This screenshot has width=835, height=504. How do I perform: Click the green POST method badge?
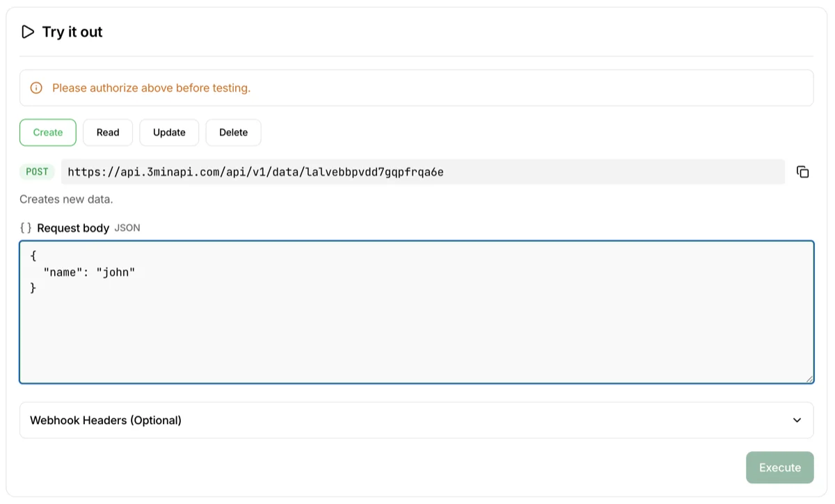(37, 172)
